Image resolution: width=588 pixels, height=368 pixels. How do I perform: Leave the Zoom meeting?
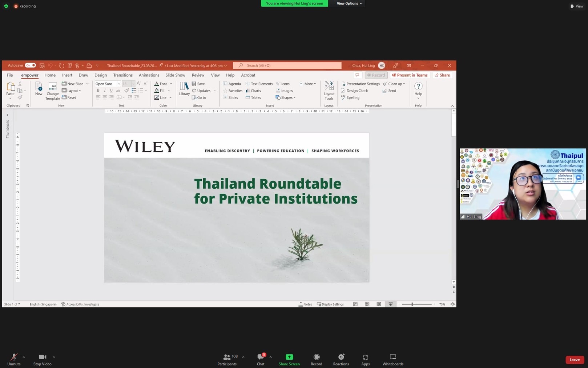click(x=575, y=360)
